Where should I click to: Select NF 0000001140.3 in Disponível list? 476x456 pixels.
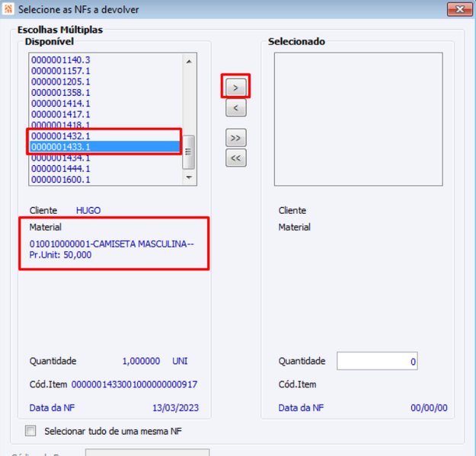pyautogui.click(x=105, y=60)
